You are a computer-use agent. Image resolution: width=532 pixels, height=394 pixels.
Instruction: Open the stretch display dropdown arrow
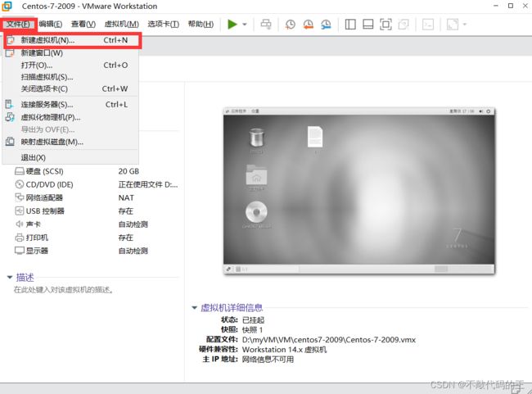point(465,25)
